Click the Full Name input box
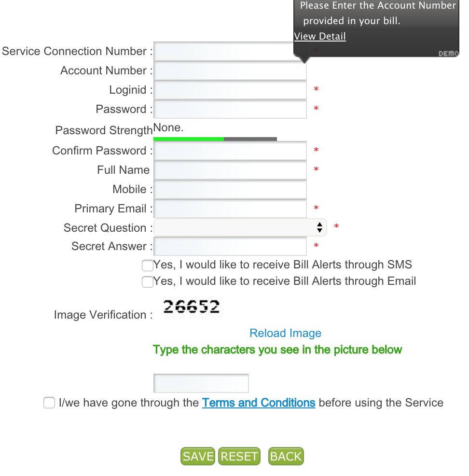The image size is (469, 476). pyautogui.click(x=230, y=170)
